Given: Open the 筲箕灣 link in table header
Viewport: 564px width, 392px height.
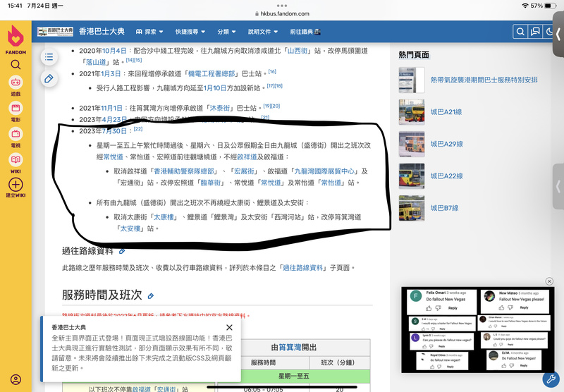Looking at the screenshot, I should pyautogui.click(x=290, y=348).
